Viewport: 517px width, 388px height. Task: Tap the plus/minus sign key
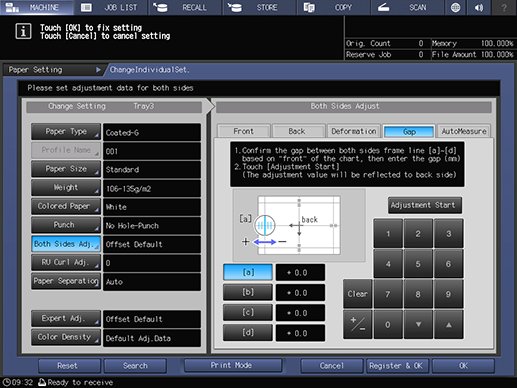tap(357, 324)
